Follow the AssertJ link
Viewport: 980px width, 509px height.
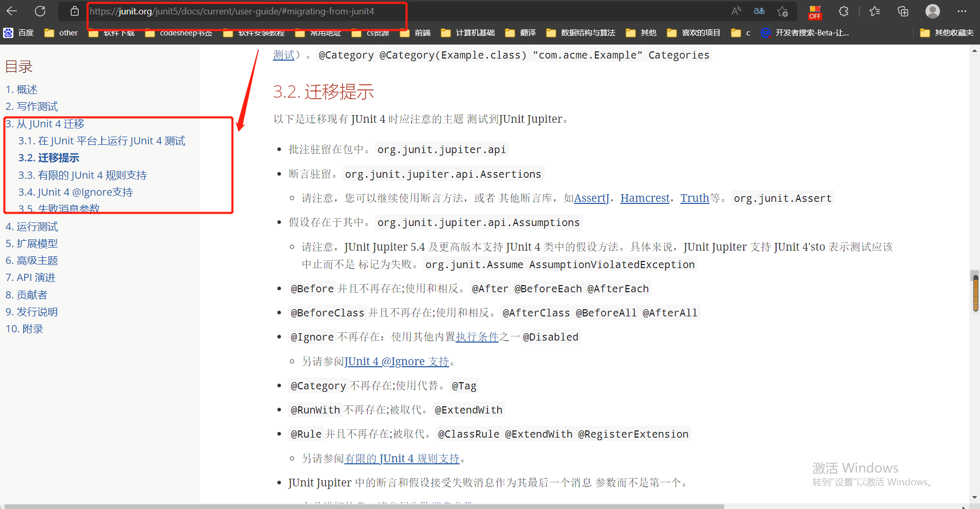[592, 198]
